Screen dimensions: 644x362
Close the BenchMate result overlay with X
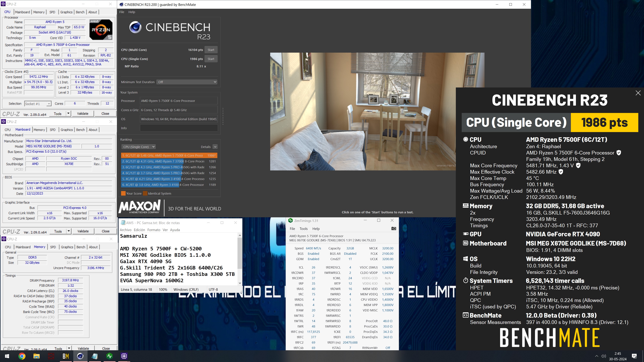(x=638, y=93)
